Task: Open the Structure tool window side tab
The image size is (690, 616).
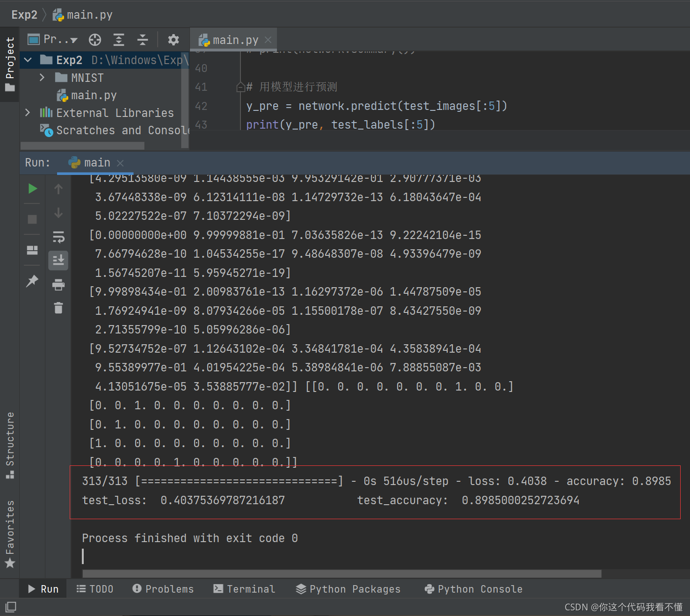Action: click(x=10, y=445)
